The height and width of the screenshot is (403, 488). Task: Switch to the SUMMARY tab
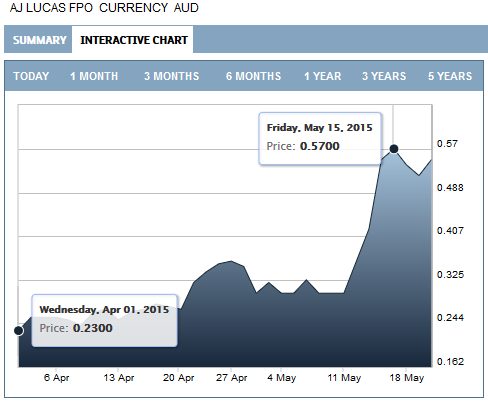click(x=40, y=40)
